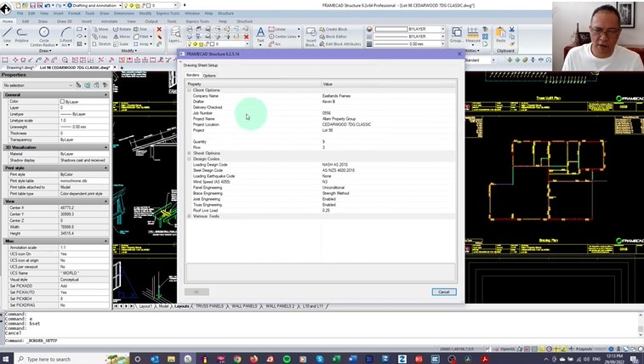Image resolution: width=644 pixels, height=364 pixels.
Task: Collapse the General section in Properties
Action: click(x=105, y=94)
